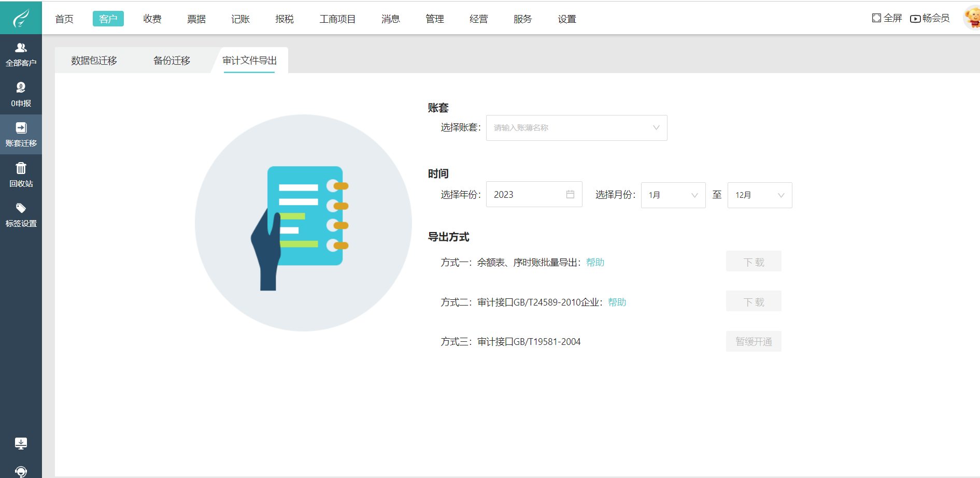Viewport: 980px width, 478px height.
Task: Open the 报税 menu item
Action: 284,18
